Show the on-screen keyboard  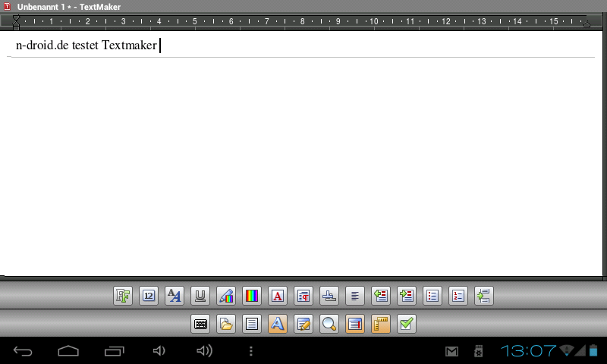[x=200, y=324]
